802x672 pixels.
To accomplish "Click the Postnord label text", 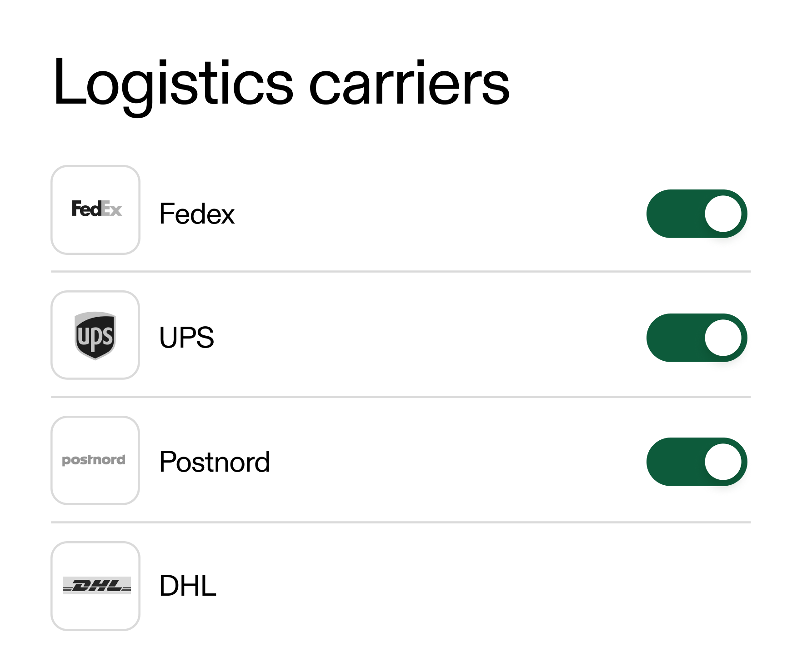I will click(215, 462).
